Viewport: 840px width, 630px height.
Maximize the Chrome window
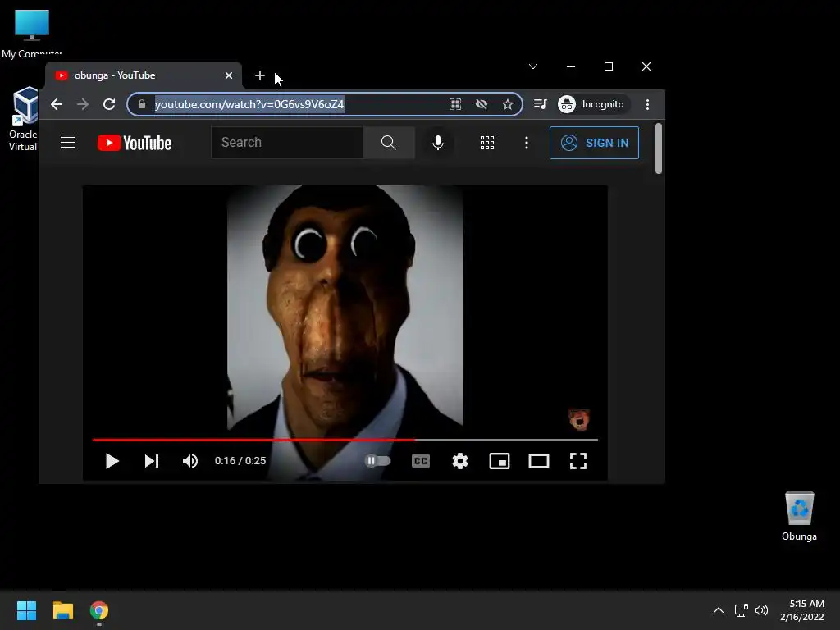pos(609,66)
